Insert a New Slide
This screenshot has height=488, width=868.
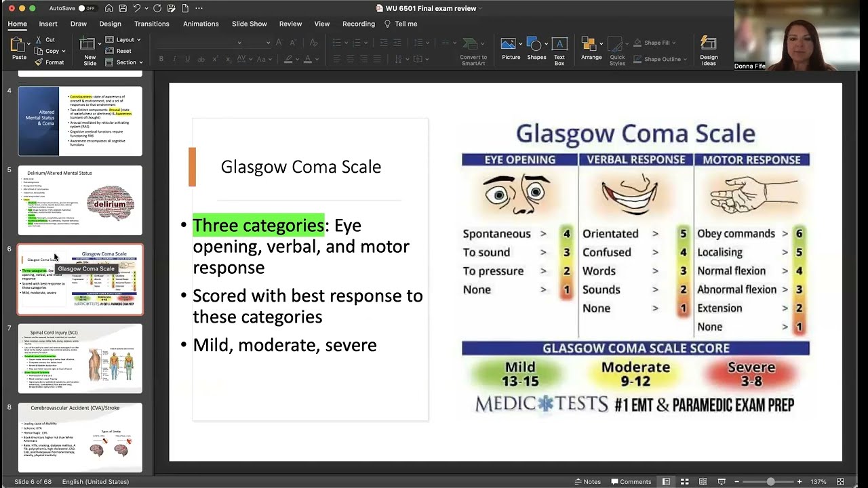tap(90, 50)
